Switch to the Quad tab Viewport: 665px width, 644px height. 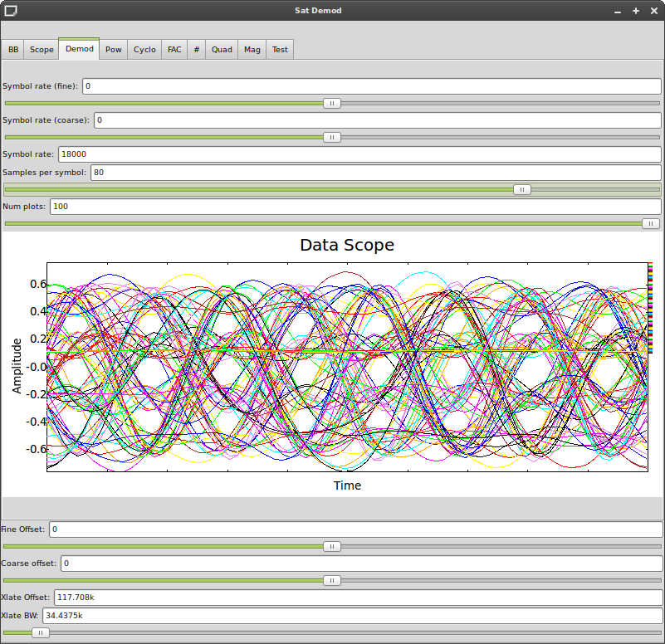[222, 50]
